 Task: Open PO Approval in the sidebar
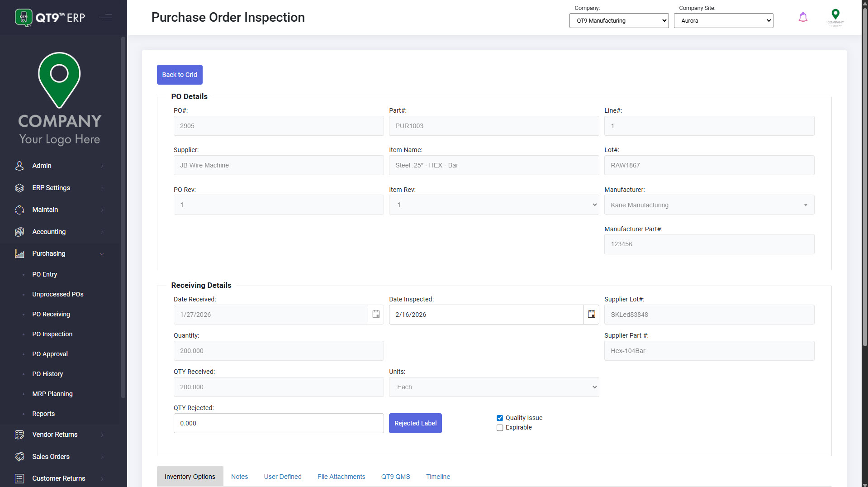pyautogui.click(x=50, y=354)
